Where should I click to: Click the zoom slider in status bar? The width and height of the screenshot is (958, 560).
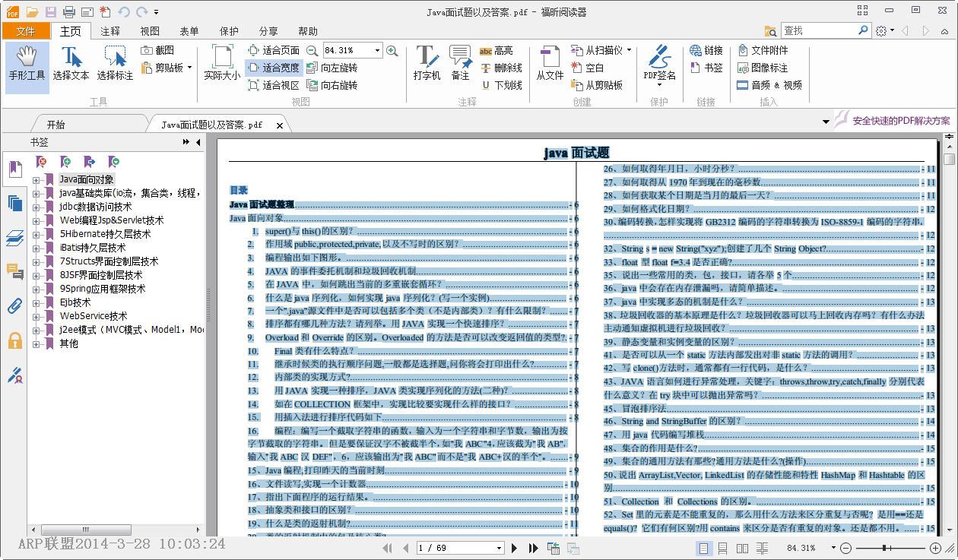[x=884, y=548]
